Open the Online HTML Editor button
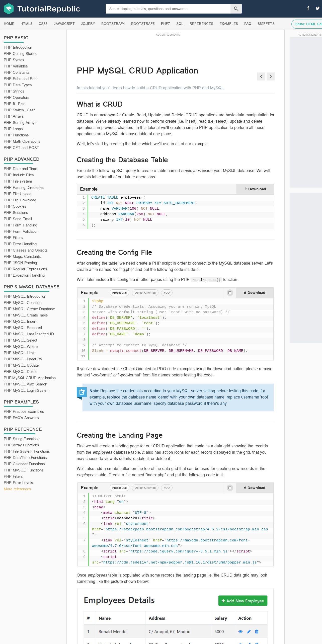Screen dimensions: 322x644 307,24
